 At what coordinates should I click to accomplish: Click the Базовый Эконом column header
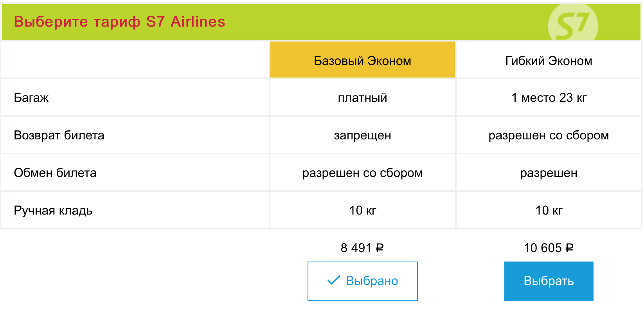coord(363,60)
